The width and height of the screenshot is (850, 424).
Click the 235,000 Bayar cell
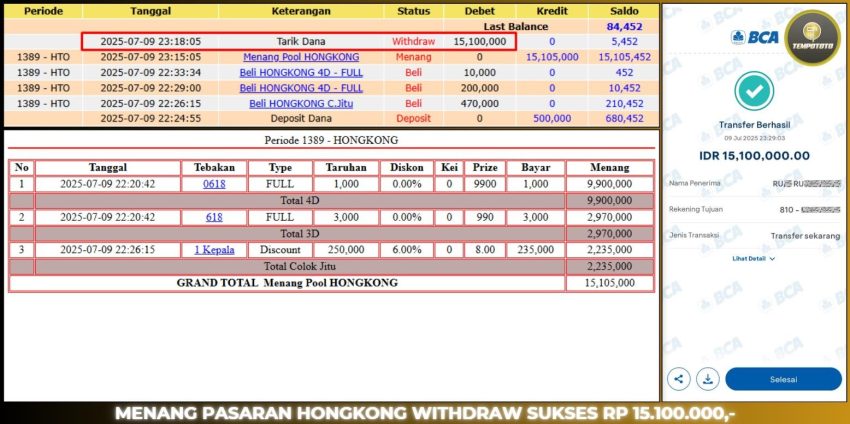[x=536, y=249]
